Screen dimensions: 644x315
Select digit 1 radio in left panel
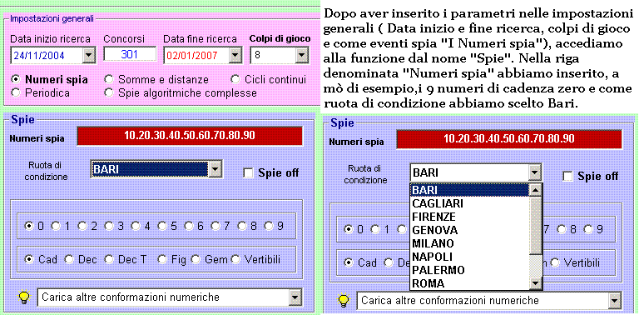click(x=56, y=226)
